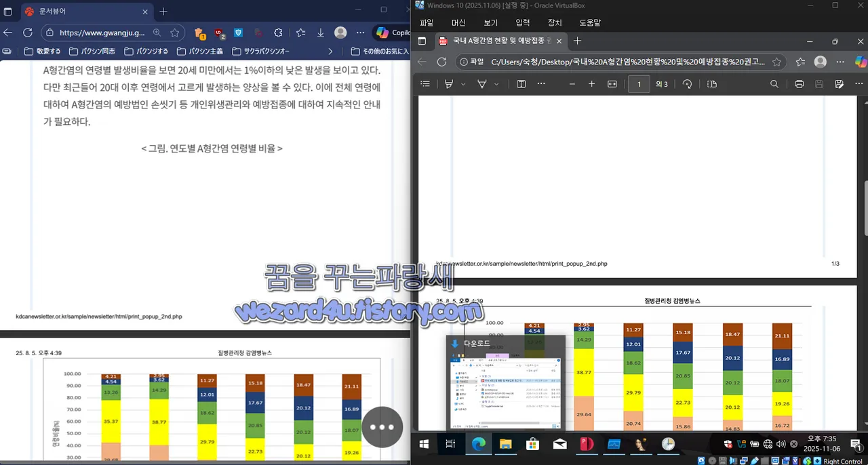
Task: Open VirtualBox 장치 menu
Action: point(555,22)
